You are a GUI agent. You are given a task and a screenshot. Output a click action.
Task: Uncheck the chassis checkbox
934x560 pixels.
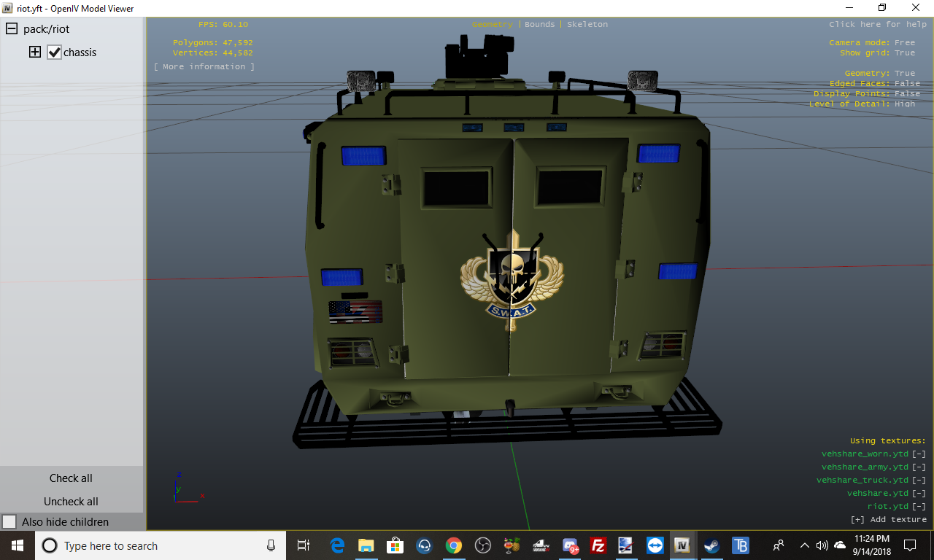coord(54,52)
